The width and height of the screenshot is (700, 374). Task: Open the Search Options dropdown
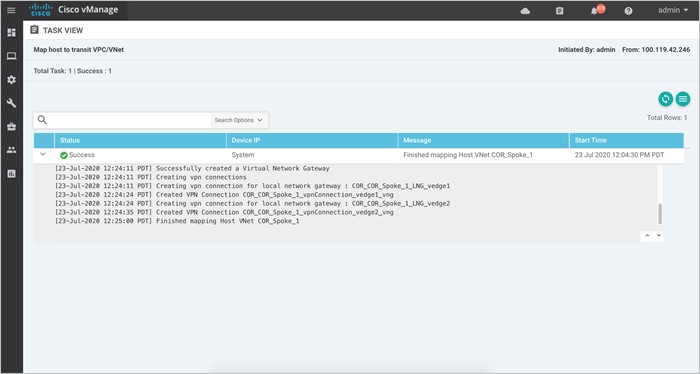click(x=238, y=120)
